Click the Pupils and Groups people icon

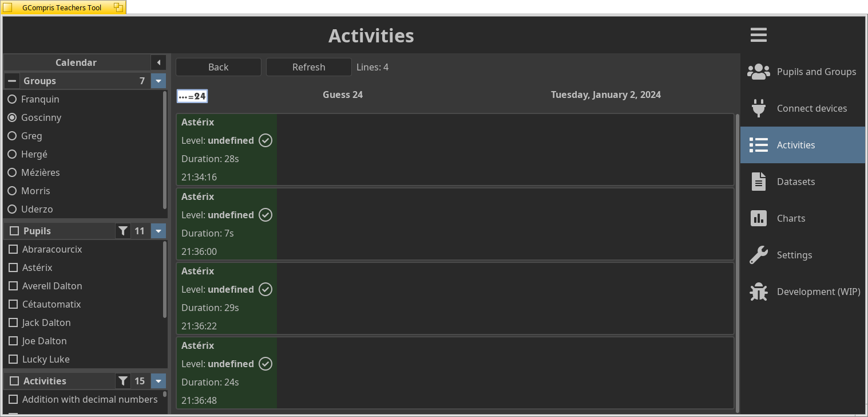pyautogui.click(x=758, y=72)
